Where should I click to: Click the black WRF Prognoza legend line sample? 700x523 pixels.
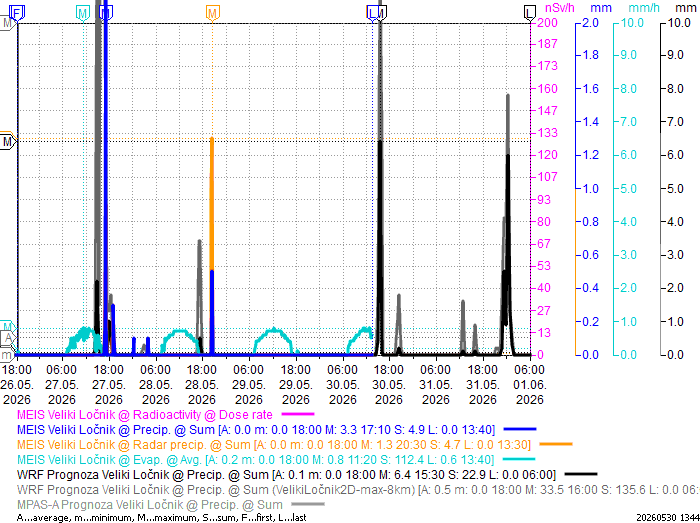[581, 474]
